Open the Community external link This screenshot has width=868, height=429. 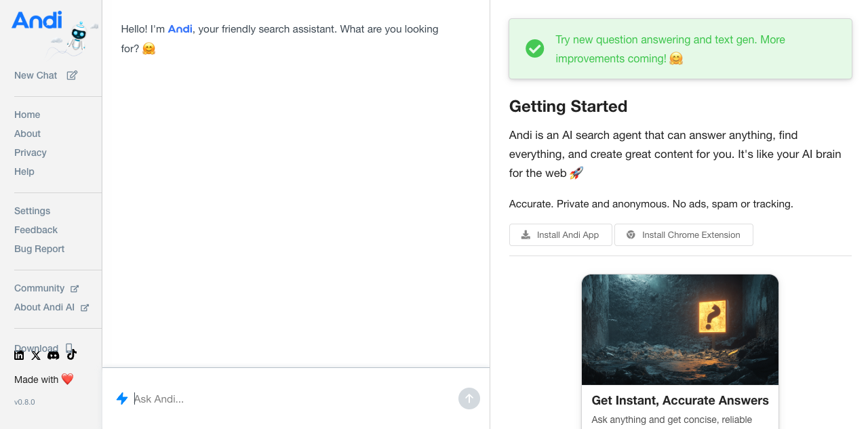[46, 288]
